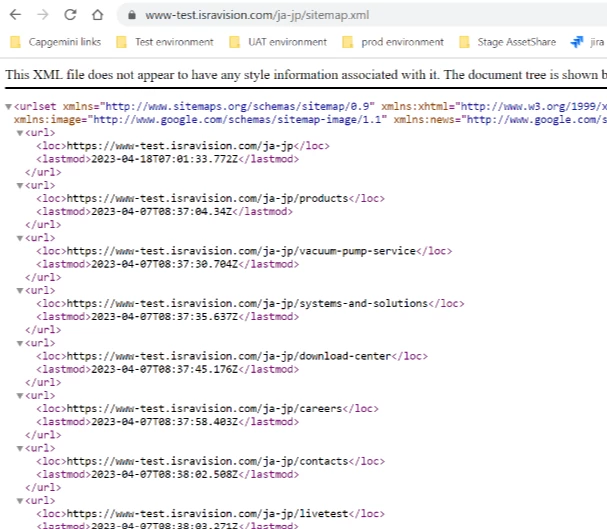
Task: Click the loc URL ending in ja-jp/livetest
Action: [207, 514]
